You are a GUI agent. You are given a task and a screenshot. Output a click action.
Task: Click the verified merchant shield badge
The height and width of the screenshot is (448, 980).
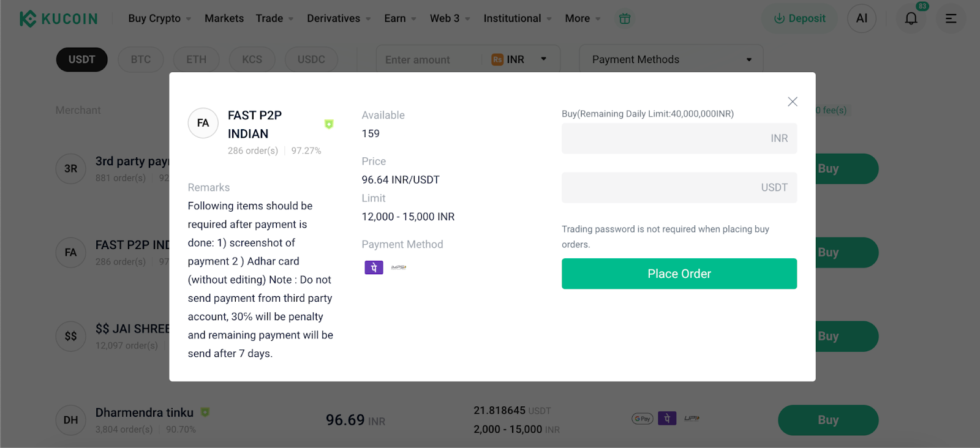pyautogui.click(x=329, y=124)
